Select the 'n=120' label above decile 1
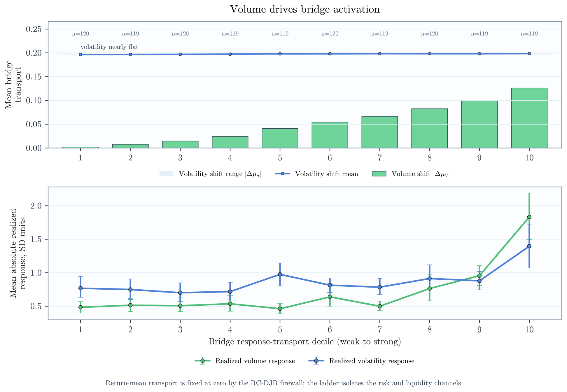Viewport: 567px width, 392px height. point(80,34)
